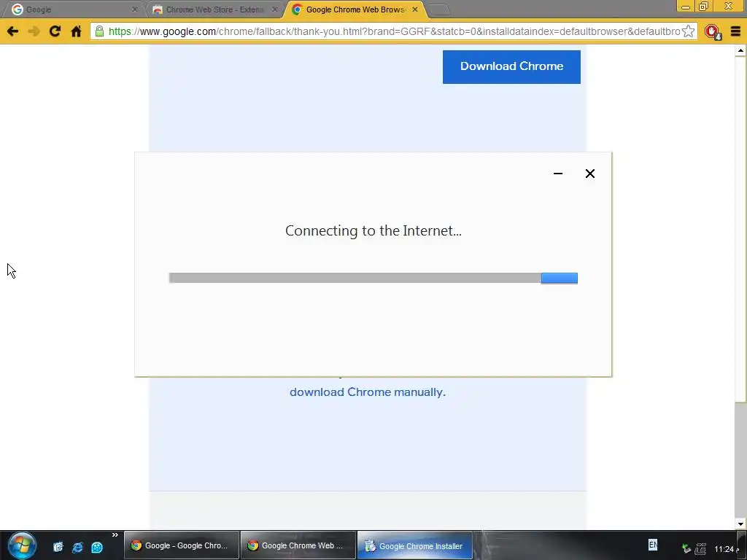Click the installer progress bar

click(373, 278)
